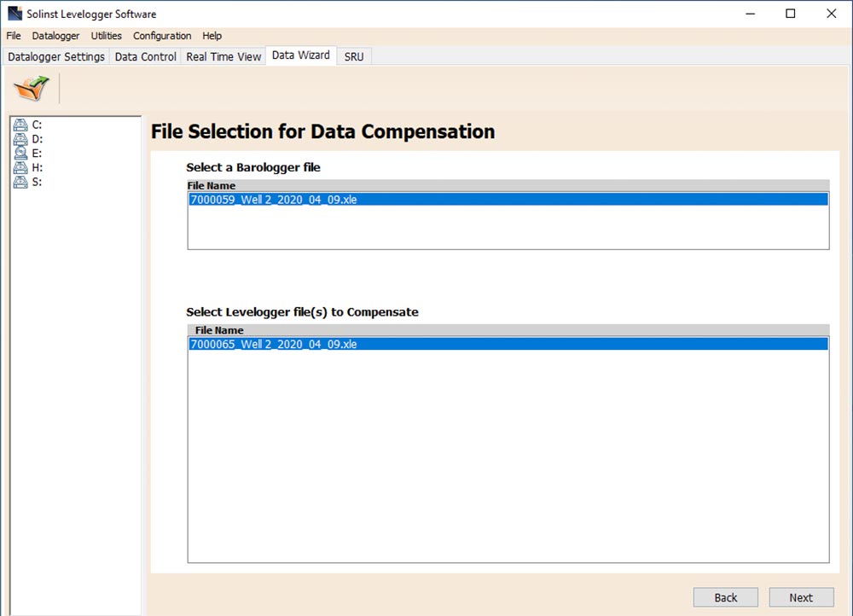The width and height of the screenshot is (853, 616).
Task: Open the Datalogger menu
Action: click(55, 36)
